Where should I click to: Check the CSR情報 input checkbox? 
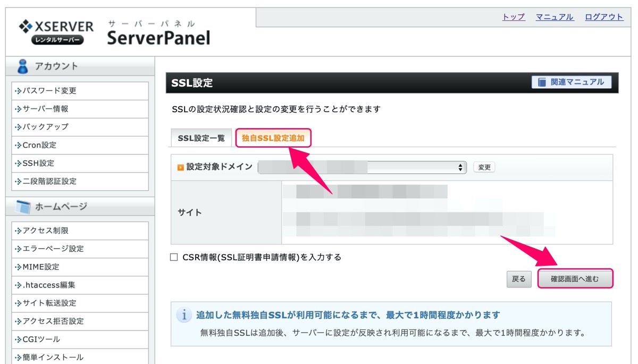(x=174, y=257)
